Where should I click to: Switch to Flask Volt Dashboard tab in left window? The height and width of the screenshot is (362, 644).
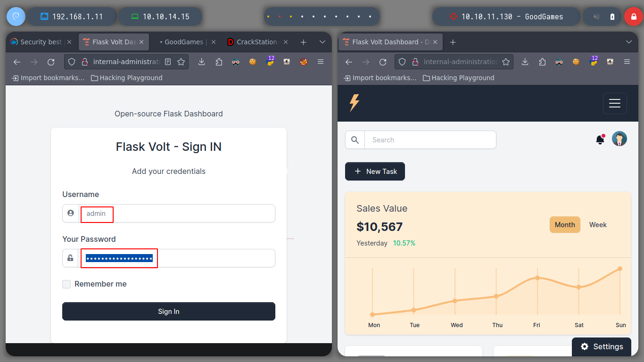click(114, 42)
